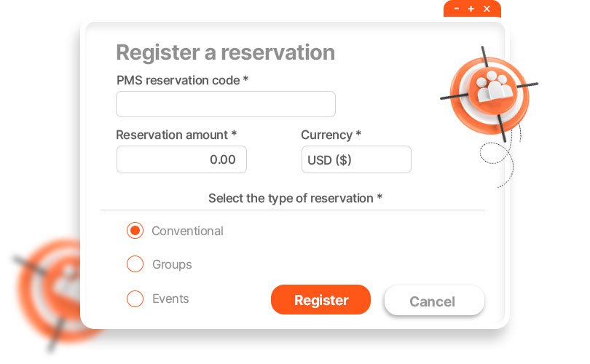Focus the PMS reservation code field
The height and width of the screenshot is (364, 590).
(x=225, y=104)
